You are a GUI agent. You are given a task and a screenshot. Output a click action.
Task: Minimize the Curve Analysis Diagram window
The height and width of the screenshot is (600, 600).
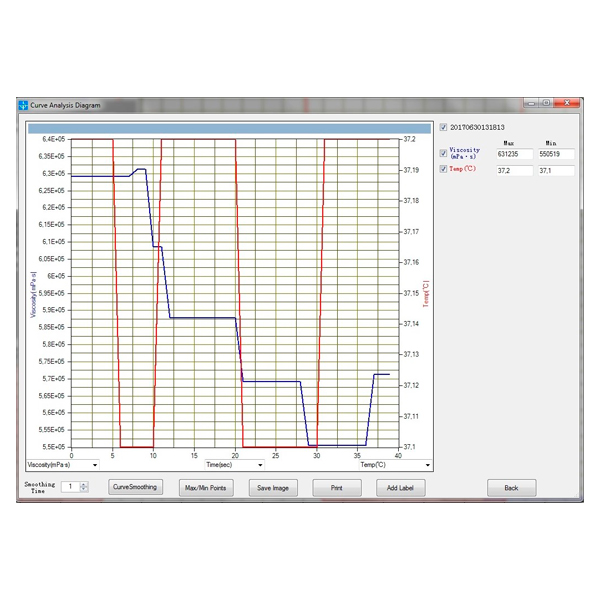coord(531,103)
